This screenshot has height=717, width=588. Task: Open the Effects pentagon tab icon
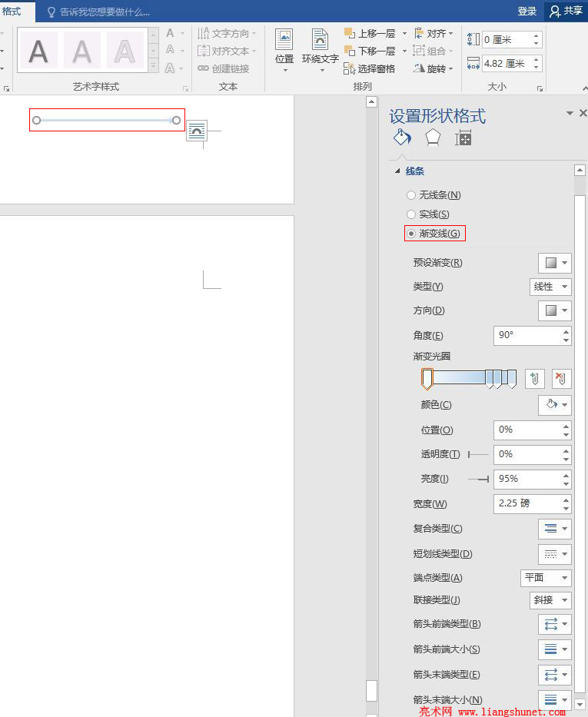[433, 138]
